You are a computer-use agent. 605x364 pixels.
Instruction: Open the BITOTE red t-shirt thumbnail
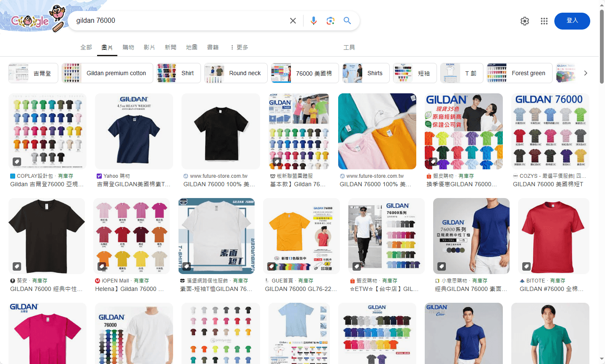tap(553, 236)
